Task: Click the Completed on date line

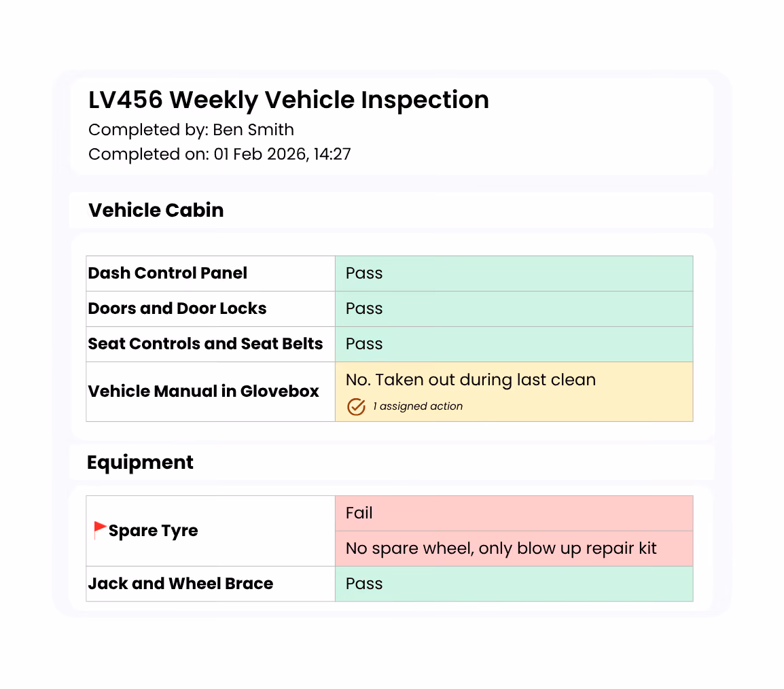Action: [219, 154]
